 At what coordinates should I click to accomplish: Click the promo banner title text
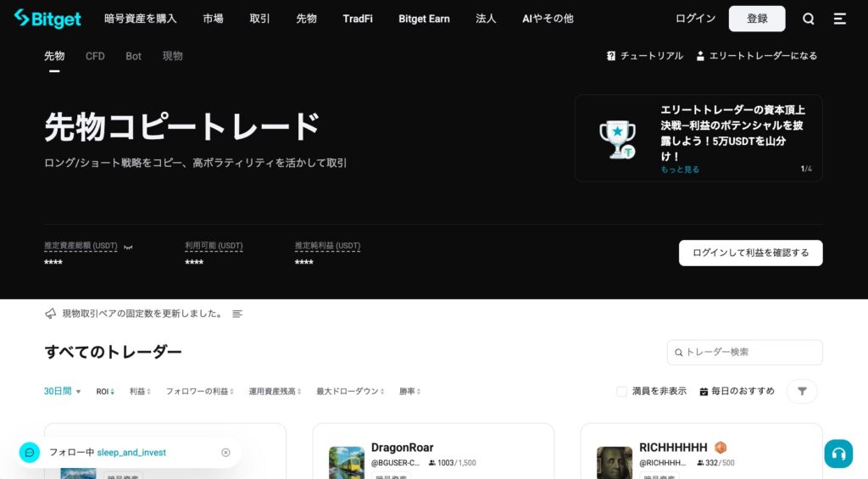732,133
